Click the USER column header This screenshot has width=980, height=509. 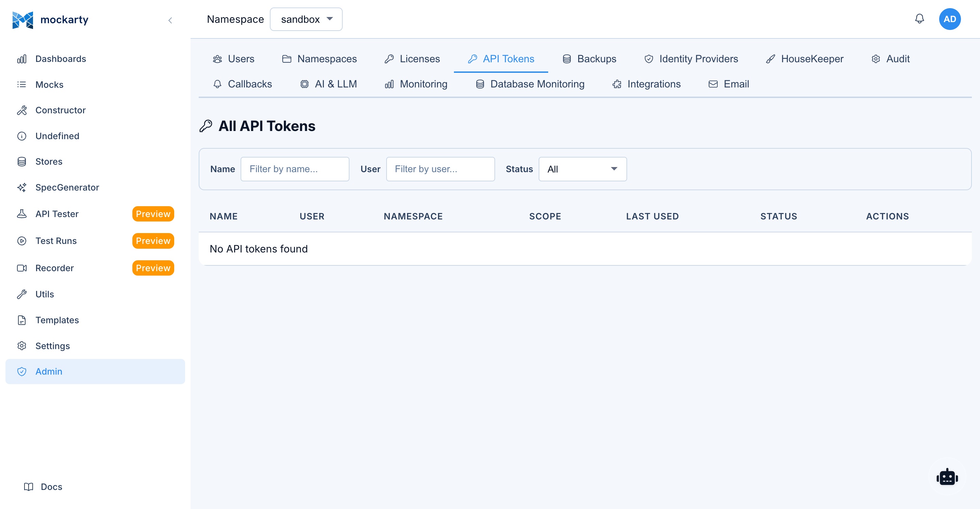pos(312,216)
